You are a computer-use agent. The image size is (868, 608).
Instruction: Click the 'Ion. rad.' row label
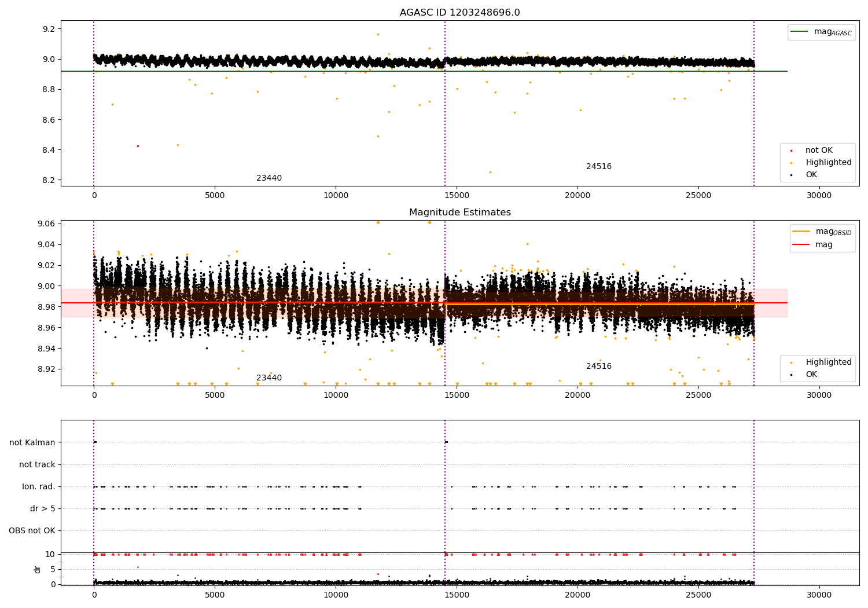point(39,486)
